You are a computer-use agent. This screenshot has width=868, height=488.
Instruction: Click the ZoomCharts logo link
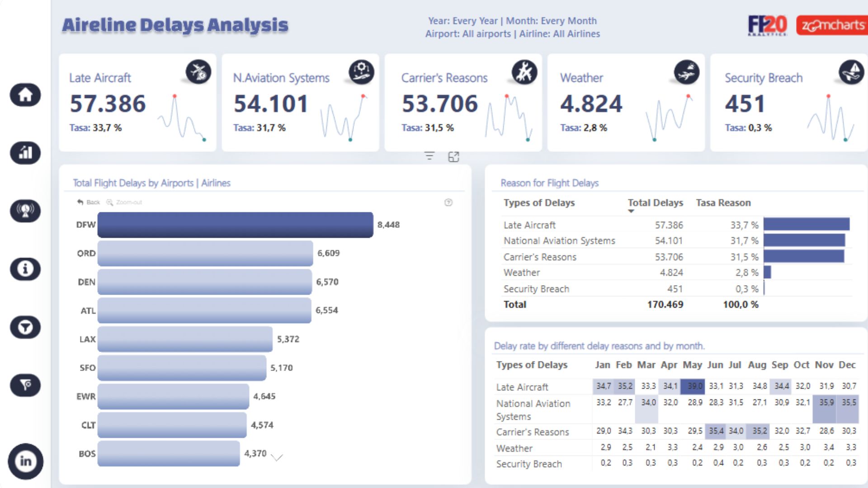(832, 25)
